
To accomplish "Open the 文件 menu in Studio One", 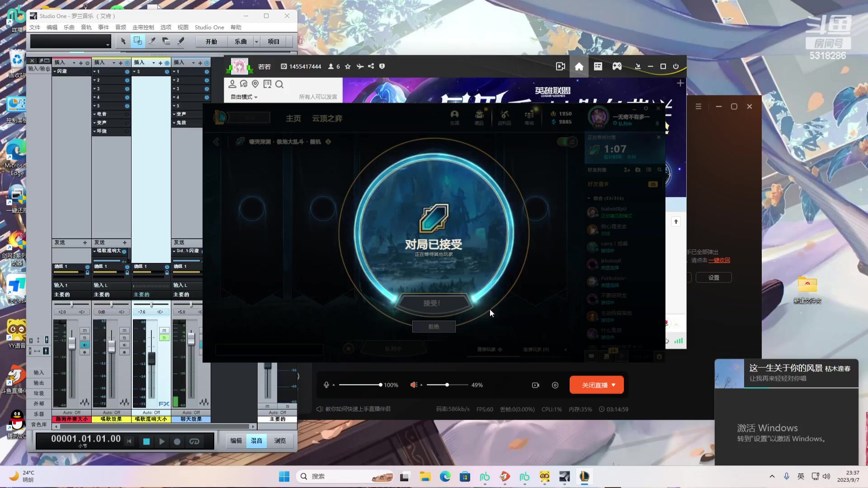I will [x=35, y=28].
